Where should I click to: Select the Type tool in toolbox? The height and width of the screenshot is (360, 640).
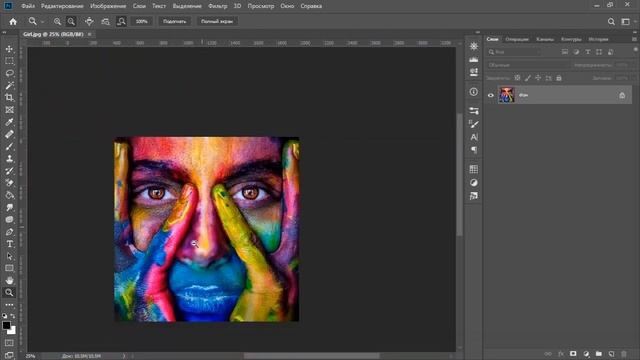pyautogui.click(x=9, y=244)
